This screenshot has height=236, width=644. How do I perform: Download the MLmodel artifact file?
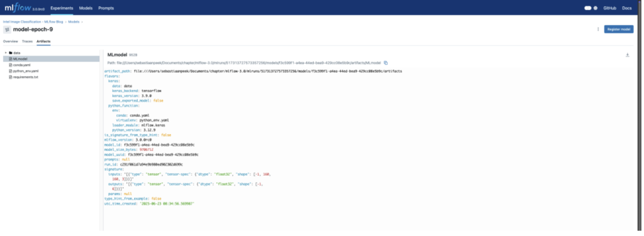[x=627, y=55]
